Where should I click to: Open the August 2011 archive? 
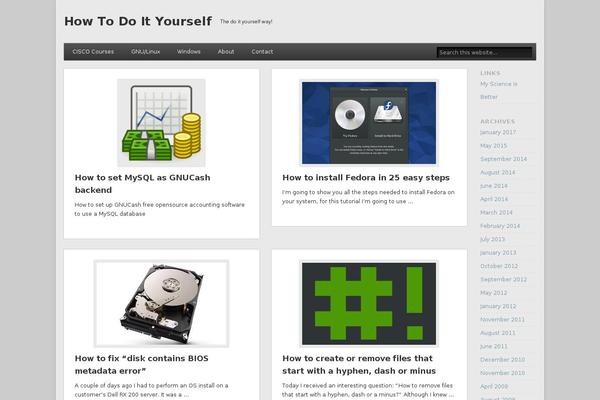[x=497, y=333]
